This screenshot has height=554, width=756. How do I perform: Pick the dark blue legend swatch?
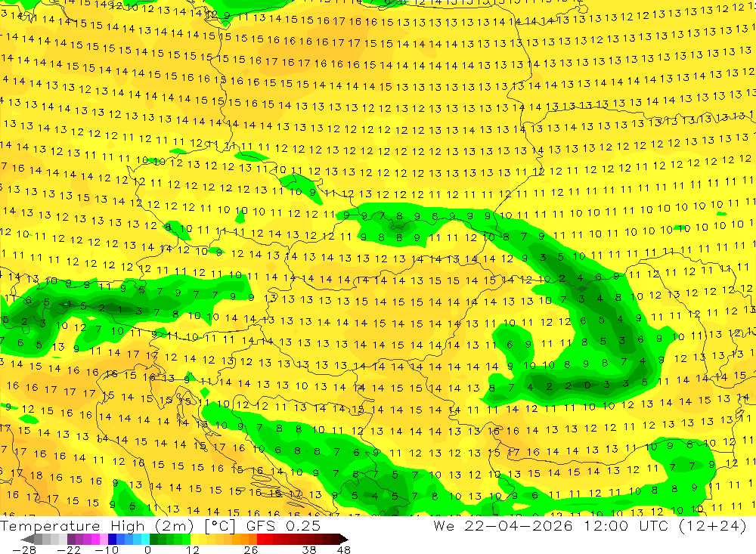point(112,539)
